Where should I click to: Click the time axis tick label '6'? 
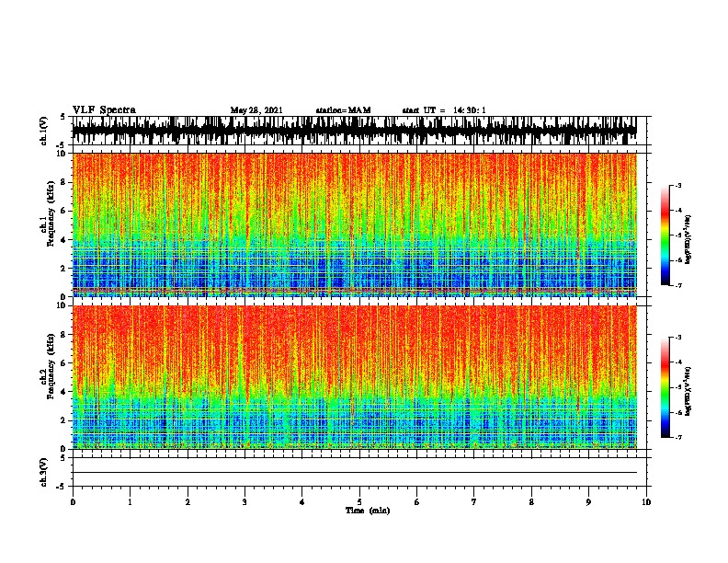click(x=416, y=502)
